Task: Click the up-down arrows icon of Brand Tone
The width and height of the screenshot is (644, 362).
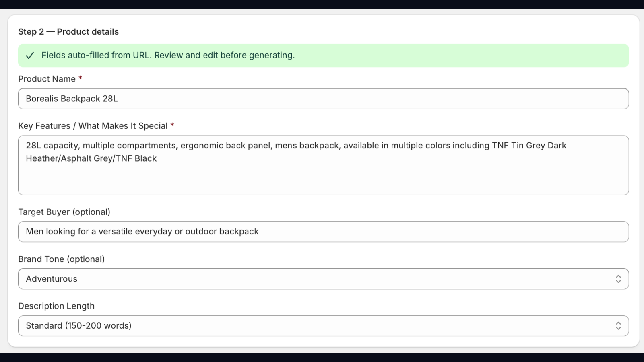Action: click(618, 279)
